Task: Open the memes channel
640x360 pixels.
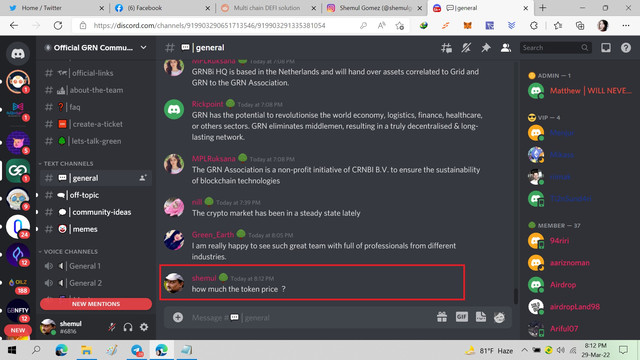Action: pyautogui.click(x=96, y=229)
